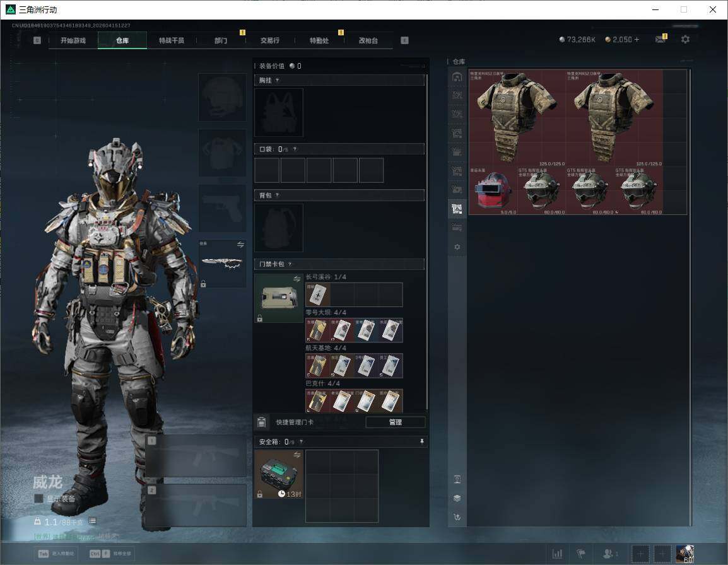This screenshot has height=565, width=728.
Task: Click the empty helmet equipment slot
Action: tap(223, 98)
